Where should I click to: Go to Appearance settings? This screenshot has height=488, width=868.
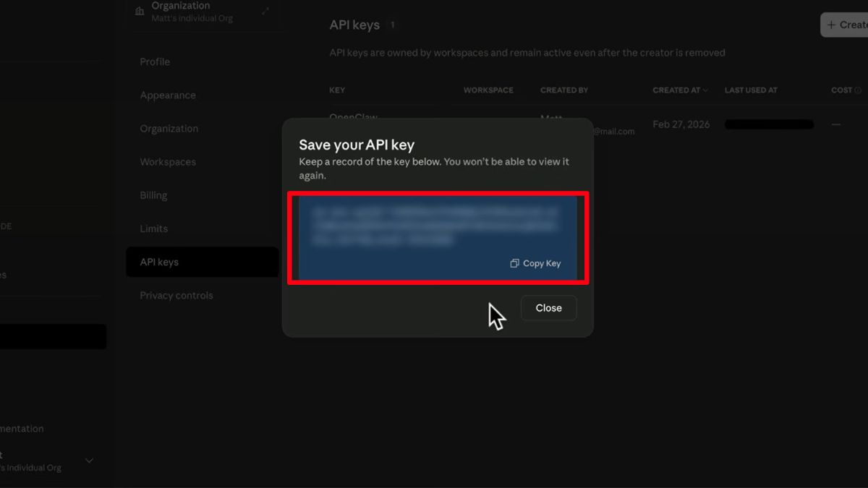coord(168,95)
